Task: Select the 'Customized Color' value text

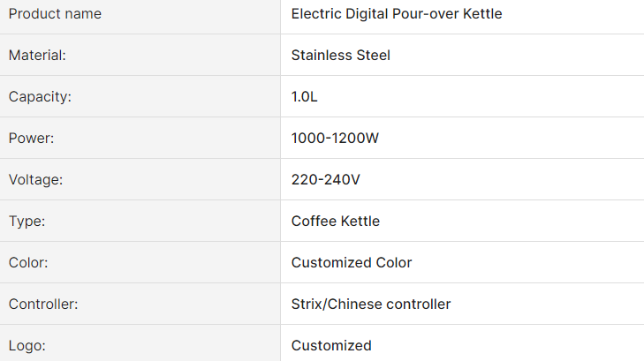Action: [x=352, y=263]
